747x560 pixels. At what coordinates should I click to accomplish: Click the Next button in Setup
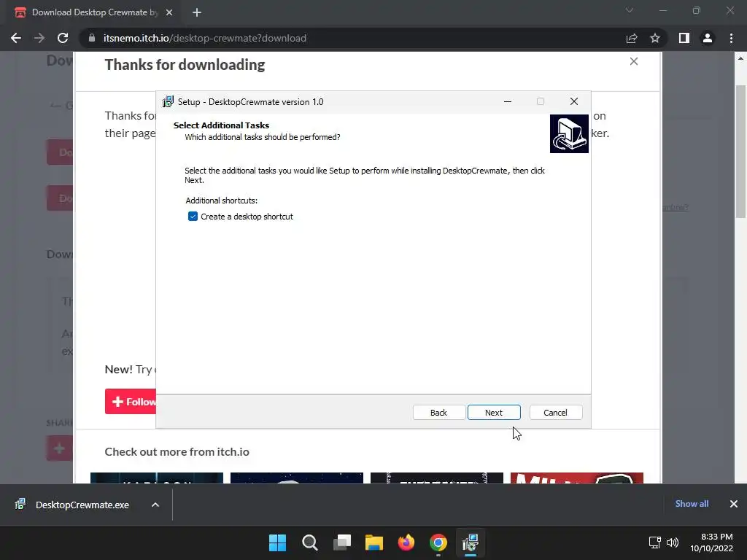pyautogui.click(x=494, y=413)
